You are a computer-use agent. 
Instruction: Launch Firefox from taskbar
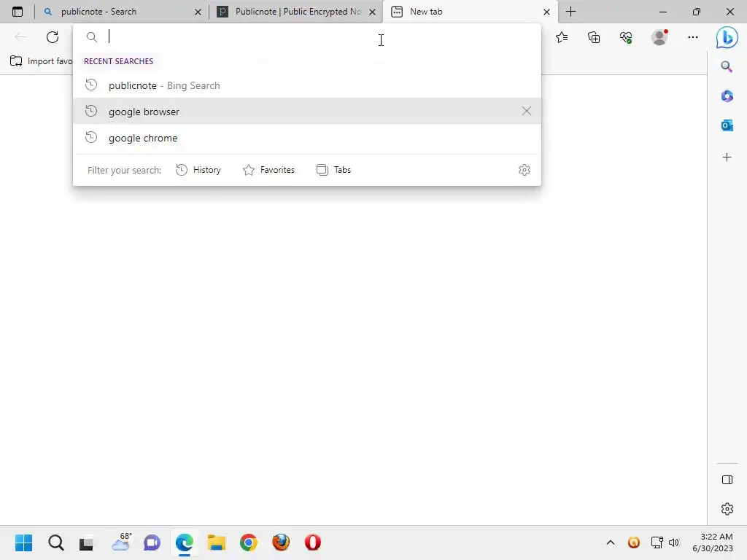click(x=281, y=542)
